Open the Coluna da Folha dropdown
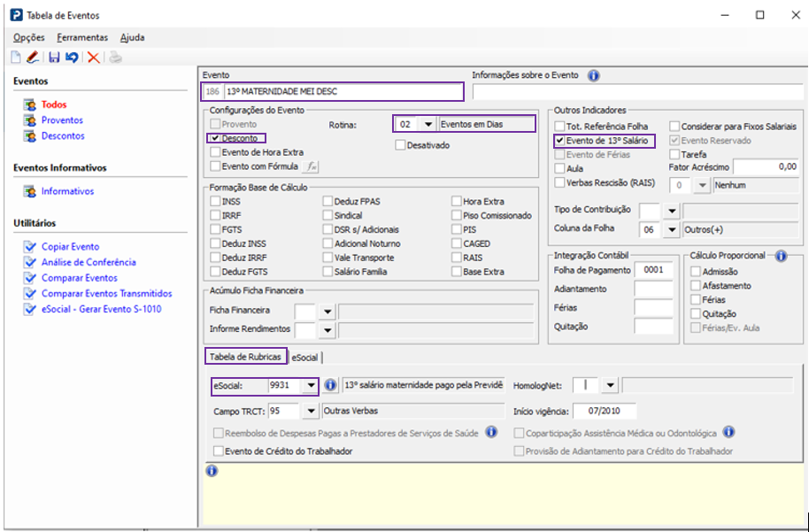The height and width of the screenshot is (532, 809). (672, 229)
